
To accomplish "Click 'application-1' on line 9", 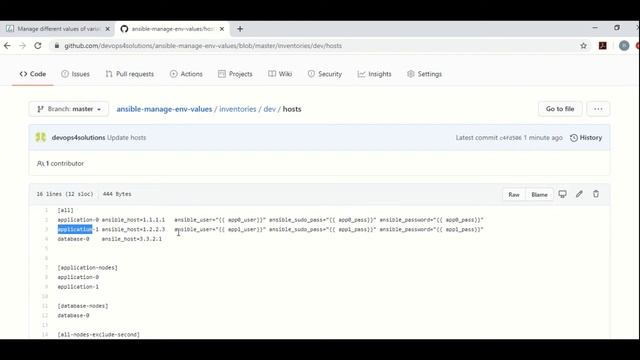I will [78, 287].
